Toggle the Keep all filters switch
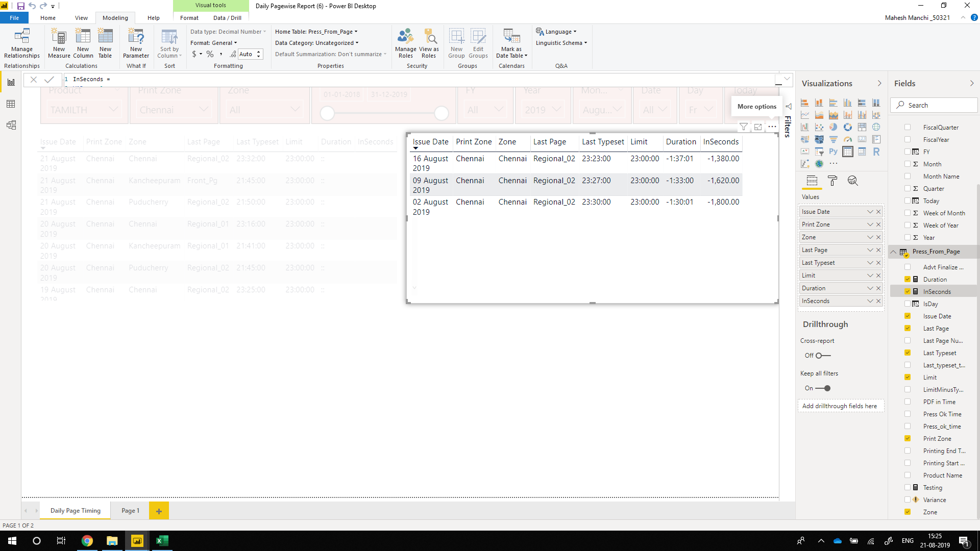 [x=823, y=388]
